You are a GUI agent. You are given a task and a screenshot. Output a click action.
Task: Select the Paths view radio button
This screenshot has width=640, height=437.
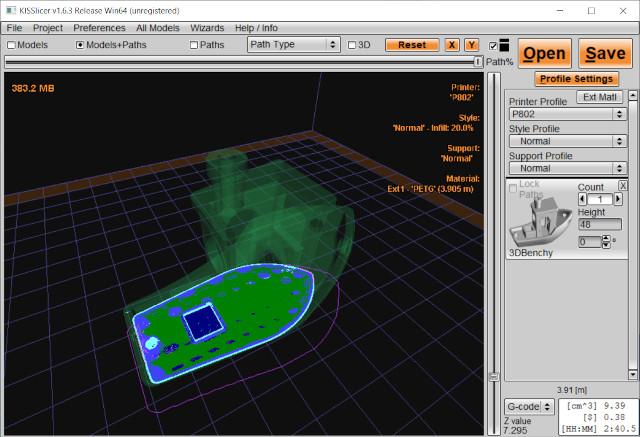click(x=195, y=45)
